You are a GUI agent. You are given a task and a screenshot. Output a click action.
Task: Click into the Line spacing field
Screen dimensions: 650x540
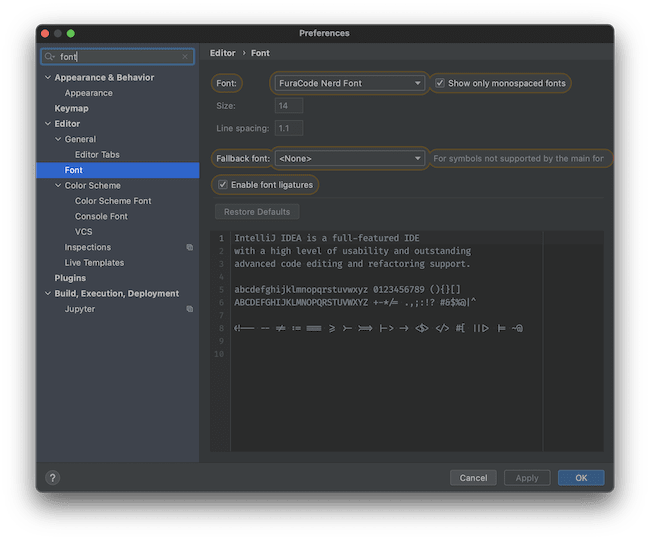click(x=289, y=128)
